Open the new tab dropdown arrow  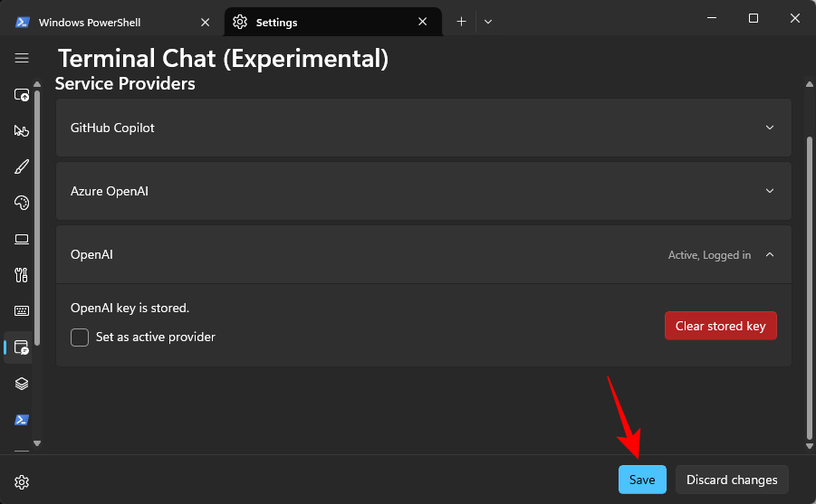(x=488, y=22)
